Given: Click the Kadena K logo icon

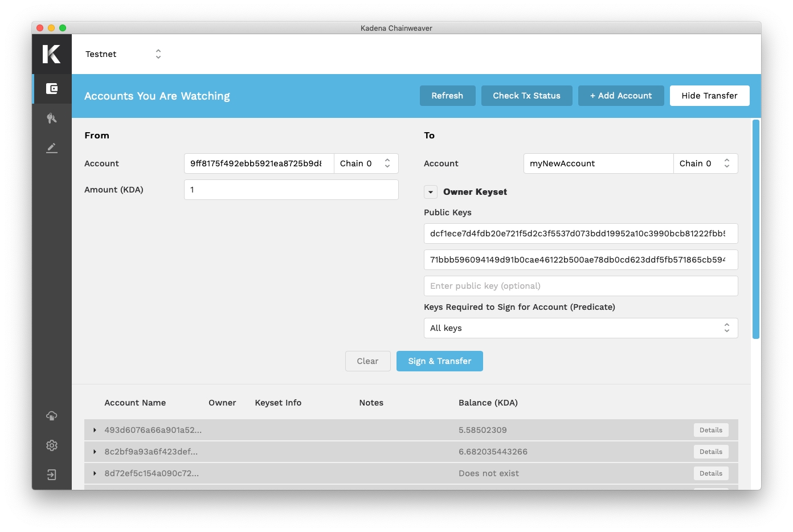Looking at the screenshot, I should click(51, 54).
